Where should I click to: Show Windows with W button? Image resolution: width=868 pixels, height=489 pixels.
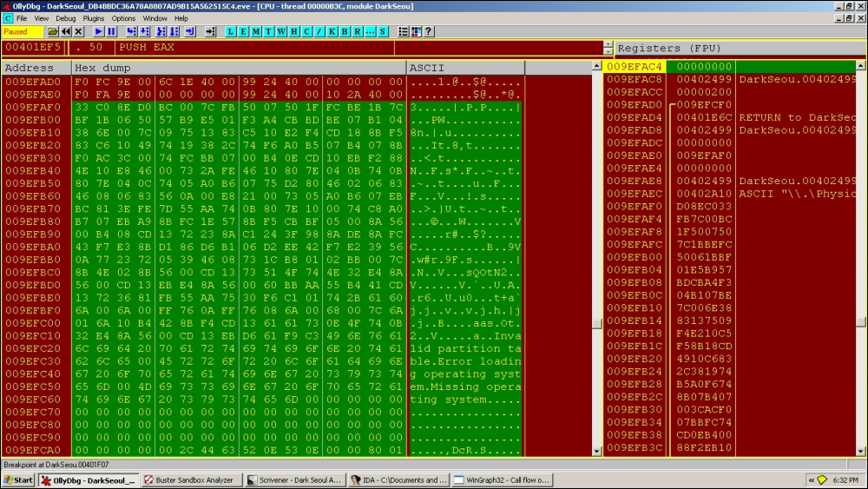click(281, 31)
